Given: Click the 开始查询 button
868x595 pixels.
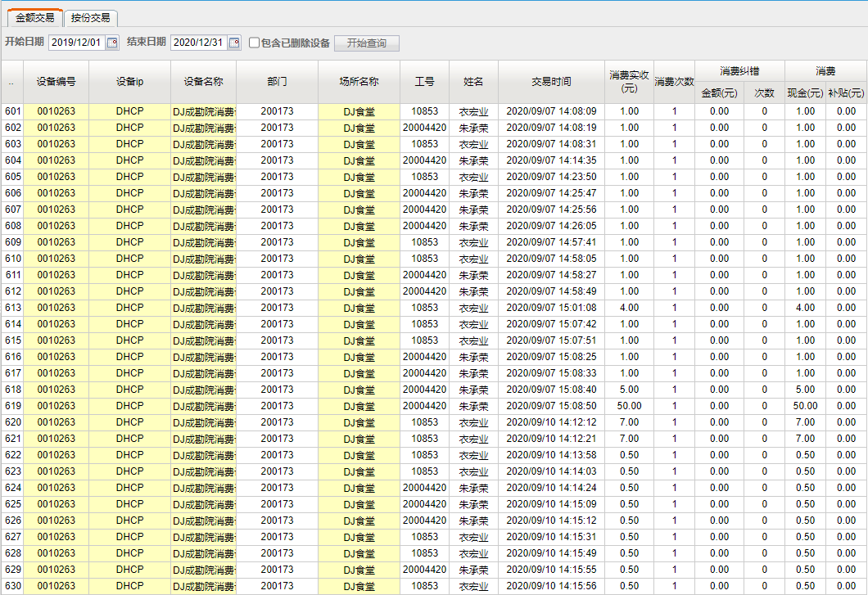Looking at the screenshot, I should point(366,43).
